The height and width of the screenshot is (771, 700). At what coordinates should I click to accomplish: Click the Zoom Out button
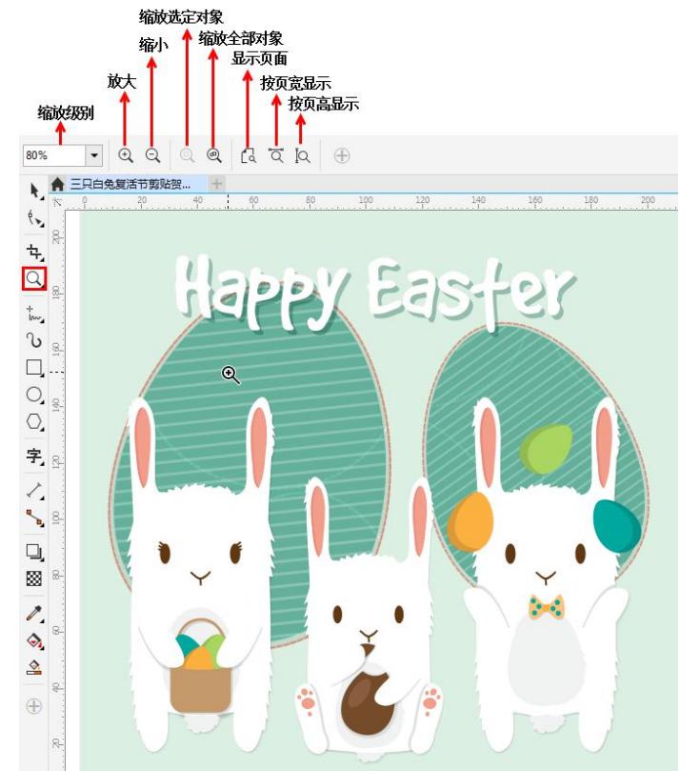pos(152,155)
